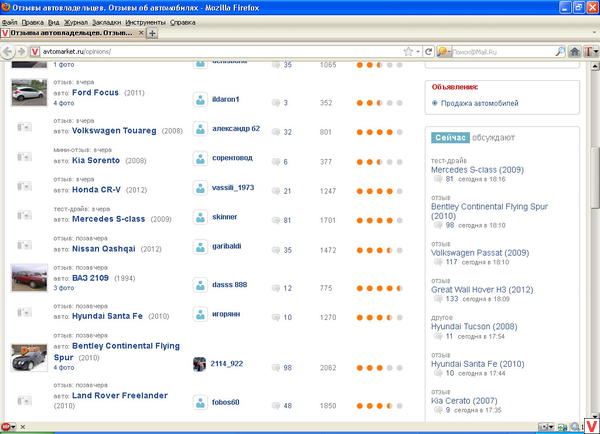Open user profile garibaldi

227,246
